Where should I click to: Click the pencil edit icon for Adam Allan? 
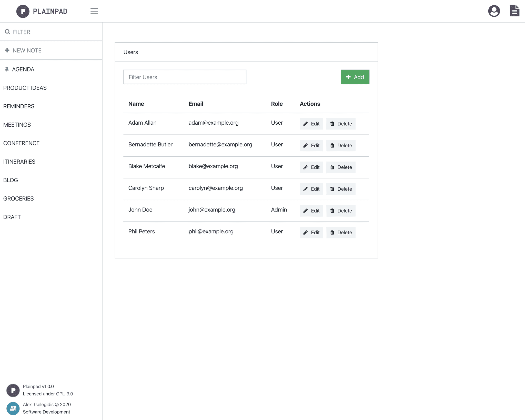click(x=306, y=124)
